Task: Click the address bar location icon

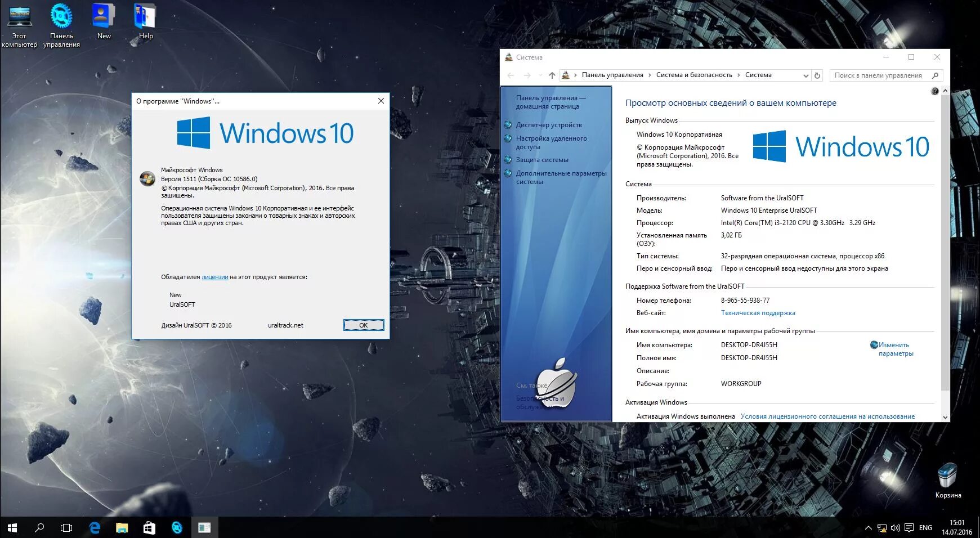Action: coord(566,75)
